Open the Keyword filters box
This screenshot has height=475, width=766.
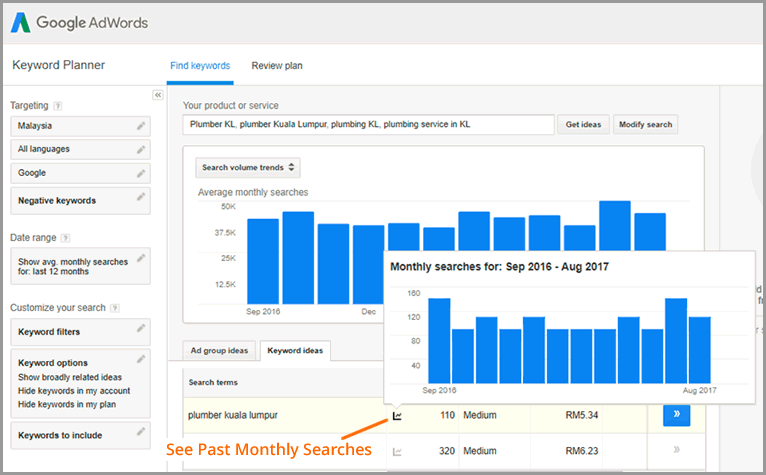[x=81, y=332]
